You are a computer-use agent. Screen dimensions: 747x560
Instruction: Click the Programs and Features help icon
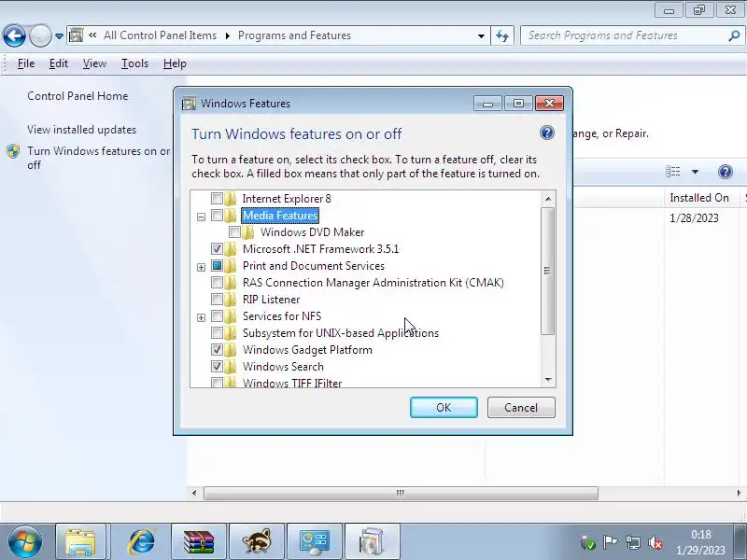tap(726, 172)
